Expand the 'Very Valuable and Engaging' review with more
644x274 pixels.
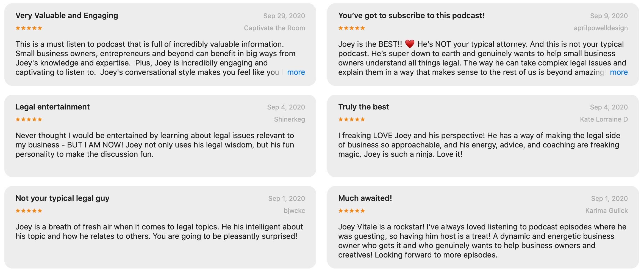tap(296, 72)
